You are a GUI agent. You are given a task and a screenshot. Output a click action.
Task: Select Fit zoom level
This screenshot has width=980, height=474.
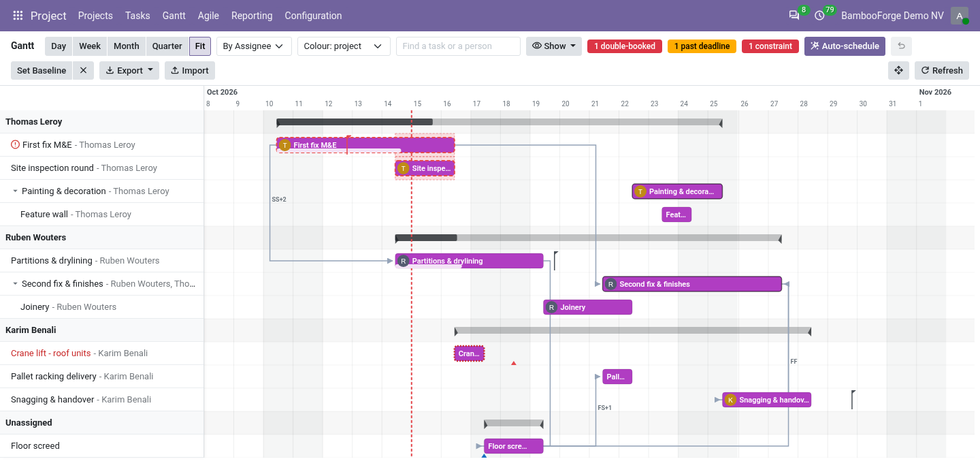click(200, 46)
